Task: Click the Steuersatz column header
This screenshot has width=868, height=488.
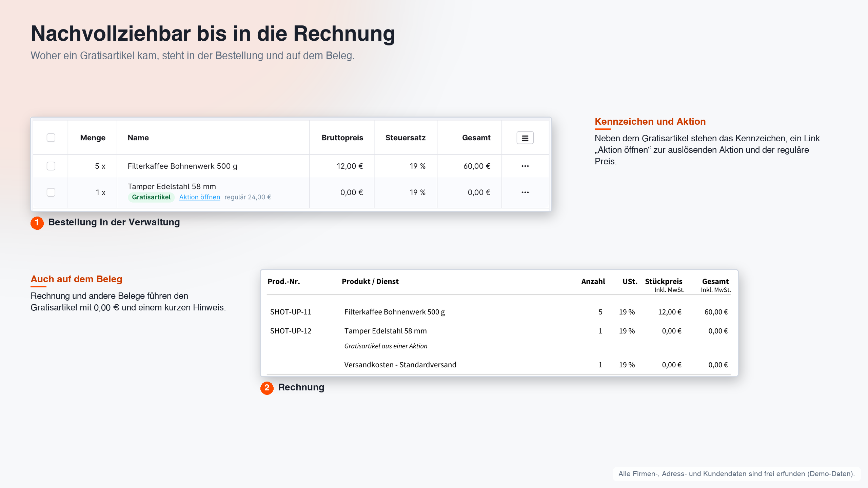Action: point(405,138)
